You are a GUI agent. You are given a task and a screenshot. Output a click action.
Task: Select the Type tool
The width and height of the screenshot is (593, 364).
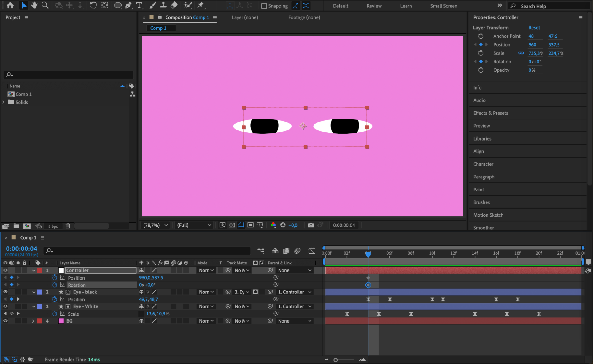point(139,5)
